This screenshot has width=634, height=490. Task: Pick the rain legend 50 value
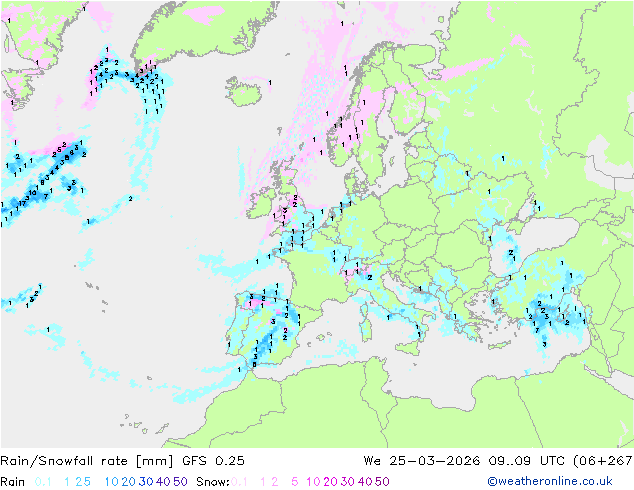(180, 482)
